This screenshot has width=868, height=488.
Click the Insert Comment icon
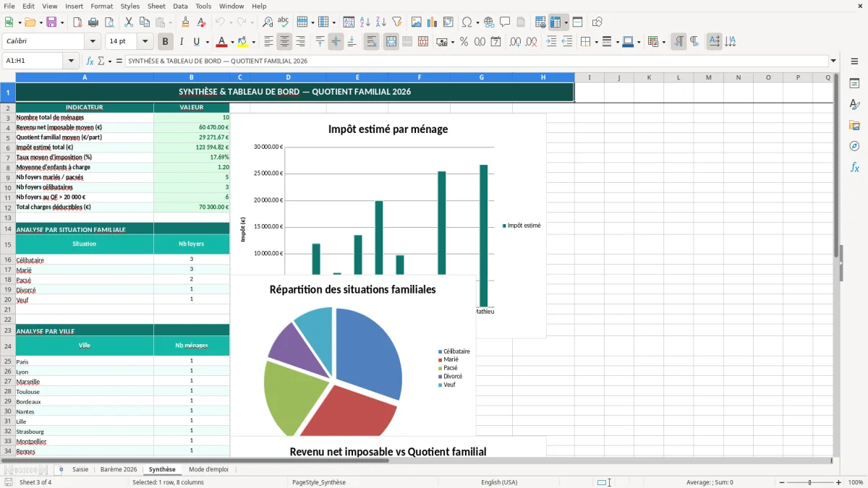coord(505,22)
